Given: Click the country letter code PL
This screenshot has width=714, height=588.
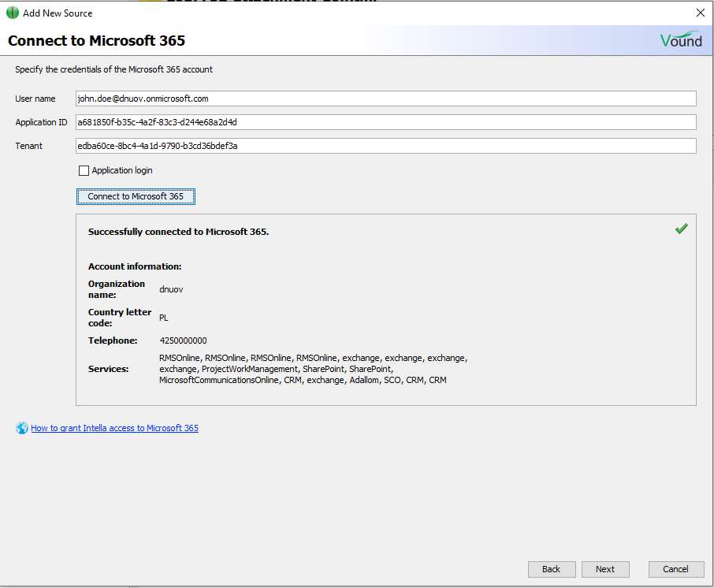Looking at the screenshot, I should pyautogui.click(x=164, y=318).
